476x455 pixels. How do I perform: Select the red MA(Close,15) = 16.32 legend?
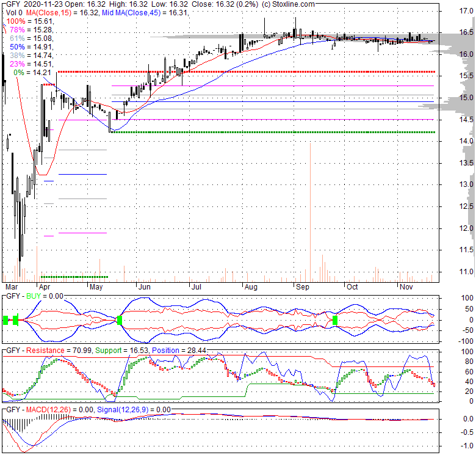(x=62, y=13)
